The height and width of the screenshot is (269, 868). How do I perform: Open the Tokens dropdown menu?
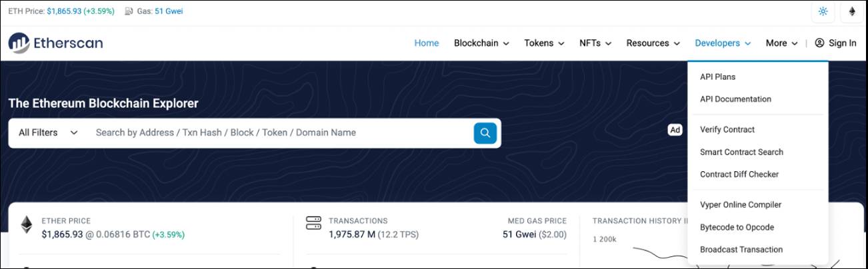tap(544, 43)
